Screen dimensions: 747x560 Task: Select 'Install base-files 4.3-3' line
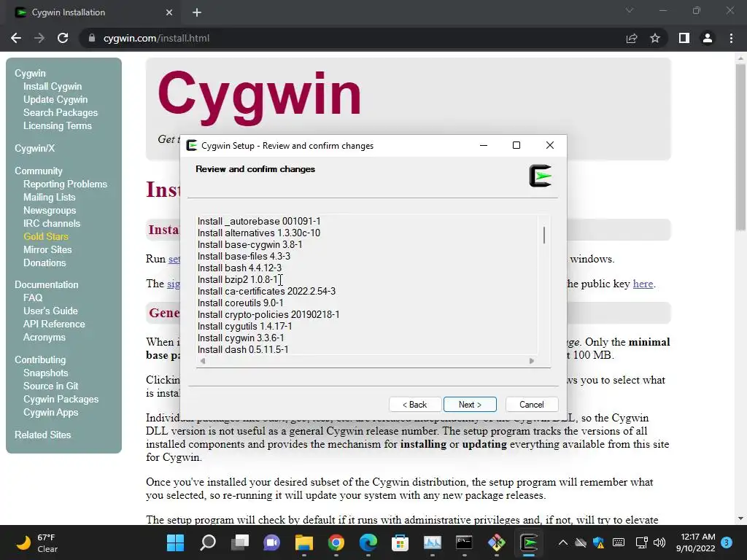(244, 256)
